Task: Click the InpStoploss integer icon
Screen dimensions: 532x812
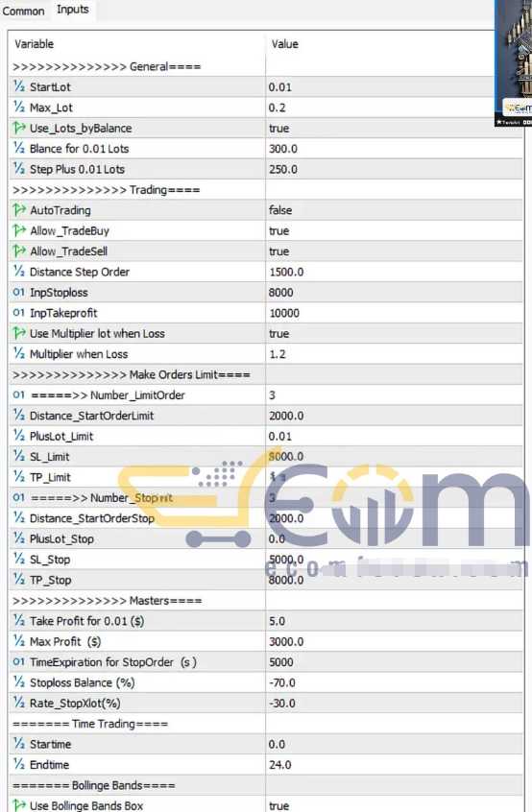Action: (19, 292)
